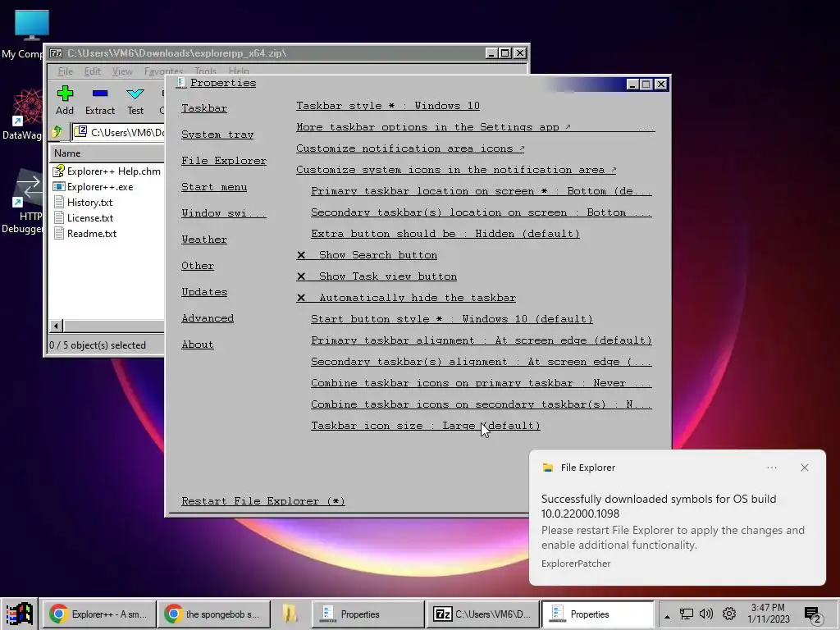Open About section

197,345
